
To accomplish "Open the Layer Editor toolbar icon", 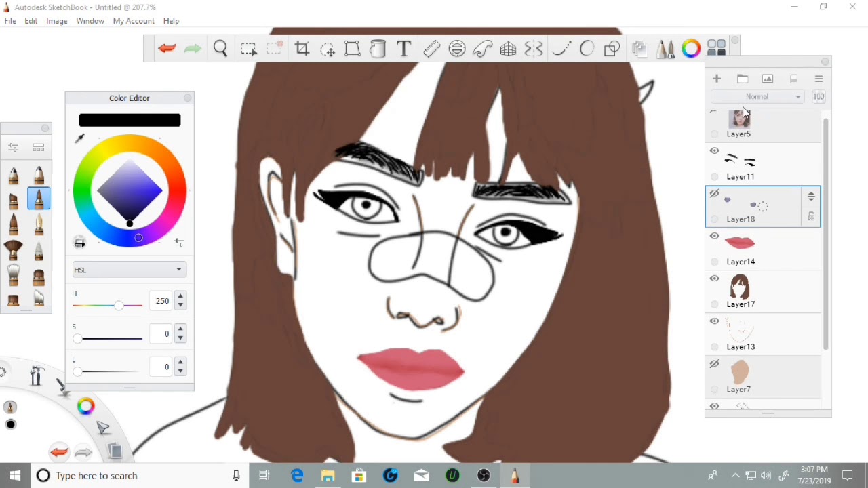I will click(639, 49).
